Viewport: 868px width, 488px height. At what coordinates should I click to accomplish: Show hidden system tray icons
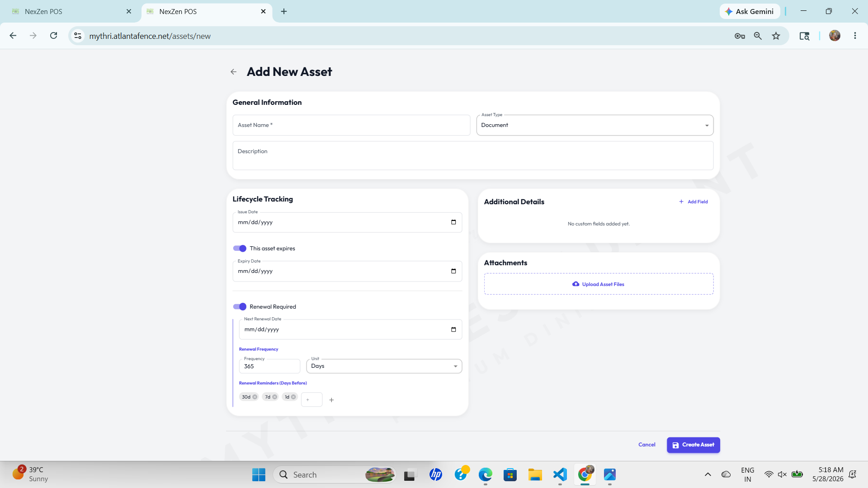708,474
